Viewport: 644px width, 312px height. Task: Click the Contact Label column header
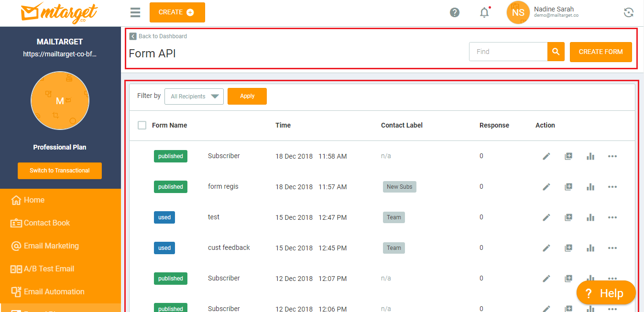[402, 125]
